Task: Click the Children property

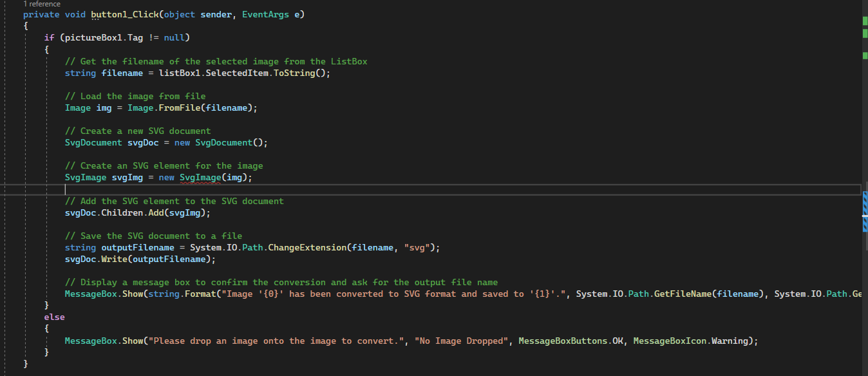Action: click(122, 212)
